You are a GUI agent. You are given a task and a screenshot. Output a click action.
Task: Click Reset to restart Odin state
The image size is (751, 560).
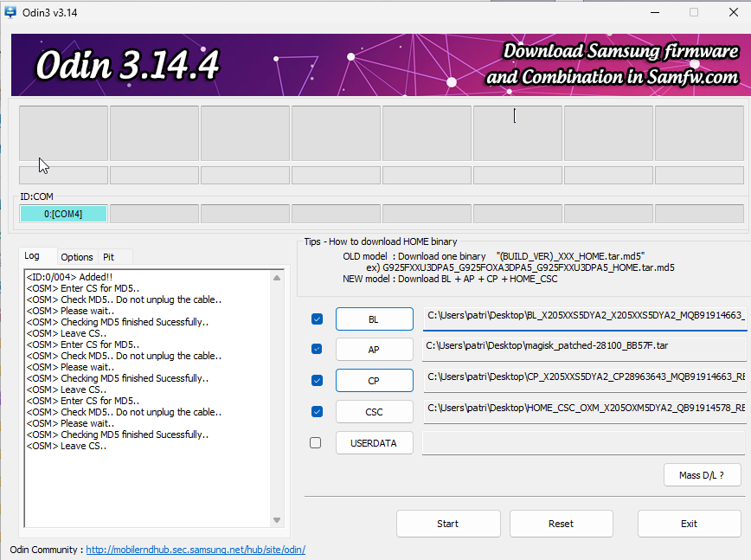[x=561, y=524]
